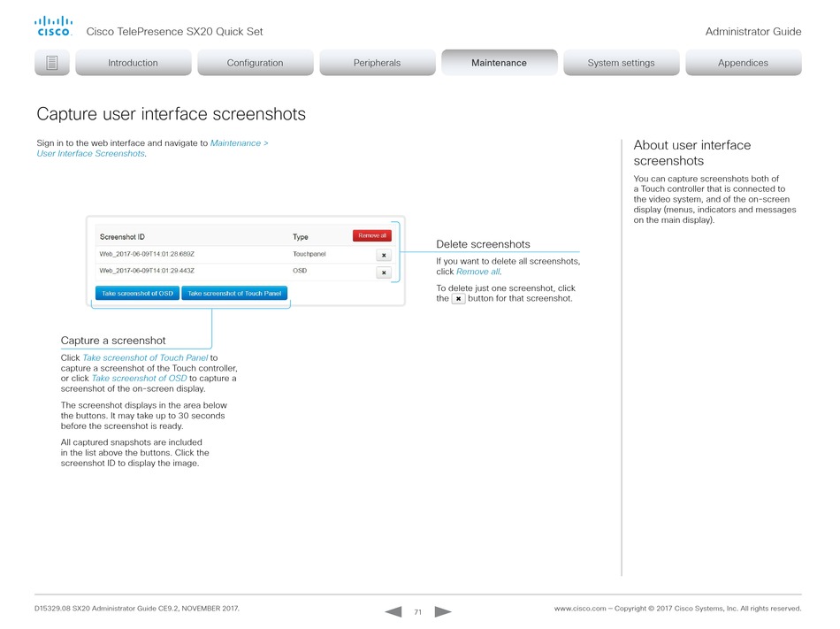840x629 pixels.
Task: Go to next page arrow
Action: click(443, 611)
